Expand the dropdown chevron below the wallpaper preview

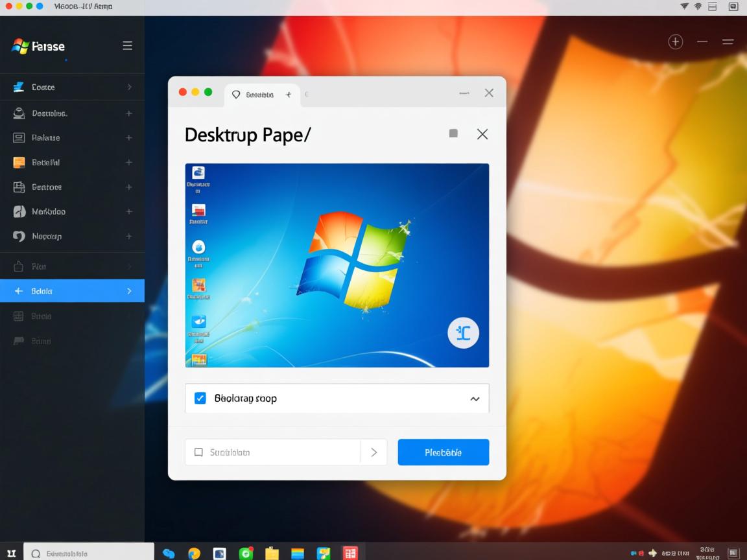[475, 399]
